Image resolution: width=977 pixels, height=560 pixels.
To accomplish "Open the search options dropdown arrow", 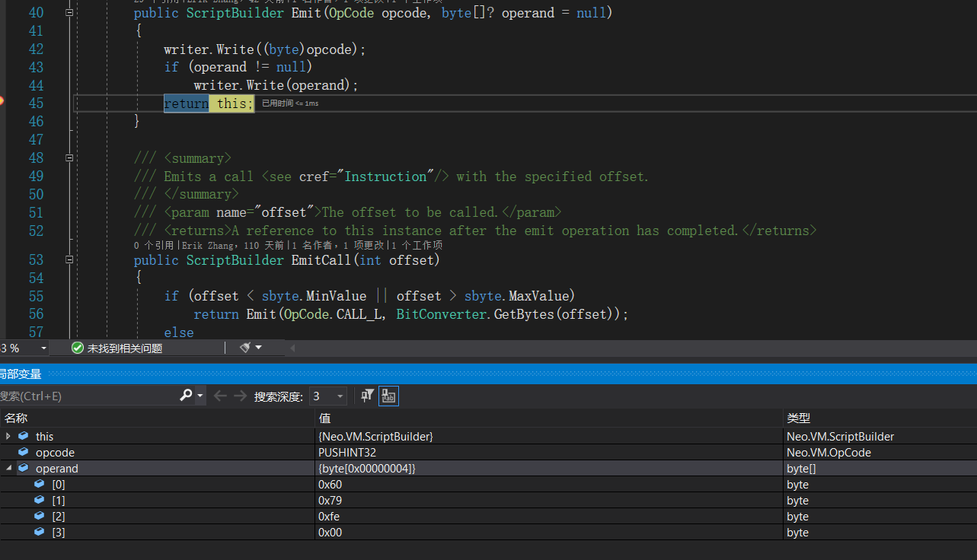I will tap(200, 396).
